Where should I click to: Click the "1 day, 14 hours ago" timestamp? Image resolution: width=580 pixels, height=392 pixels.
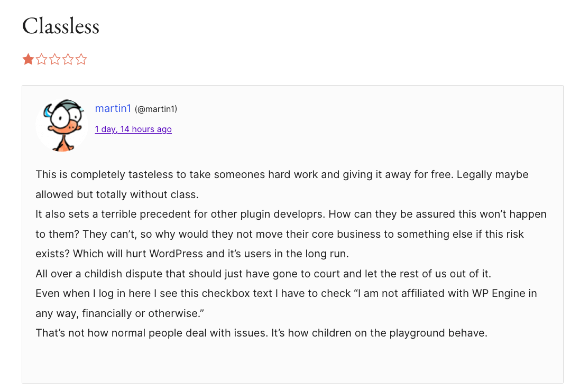[x=133, y=129]
